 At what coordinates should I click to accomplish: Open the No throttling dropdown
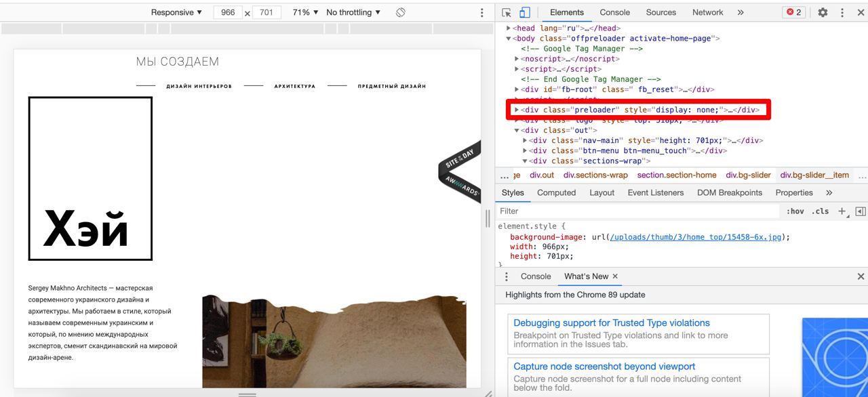pyautogui.click(x=353, y=12)
